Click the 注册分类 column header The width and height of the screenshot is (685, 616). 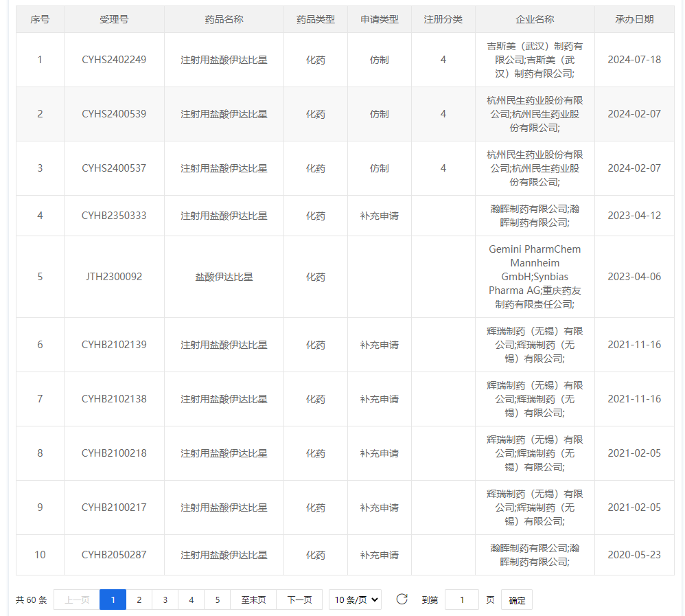point(443,19)
